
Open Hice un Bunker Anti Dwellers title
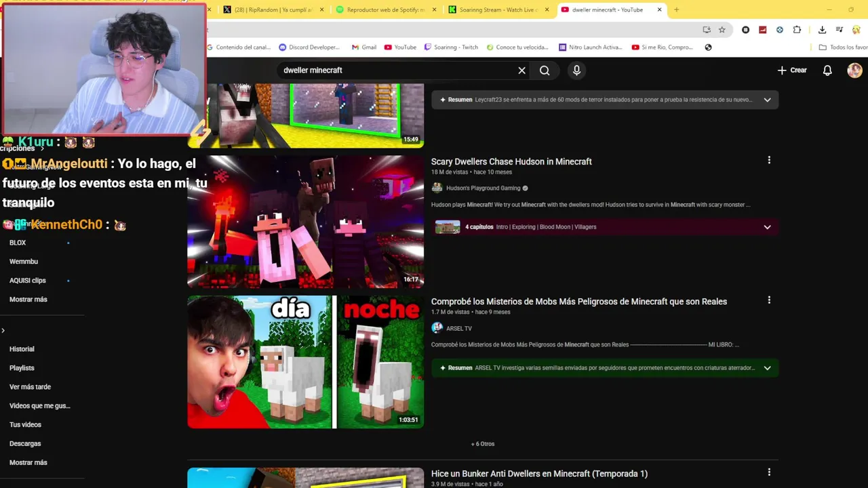[539, 474]
